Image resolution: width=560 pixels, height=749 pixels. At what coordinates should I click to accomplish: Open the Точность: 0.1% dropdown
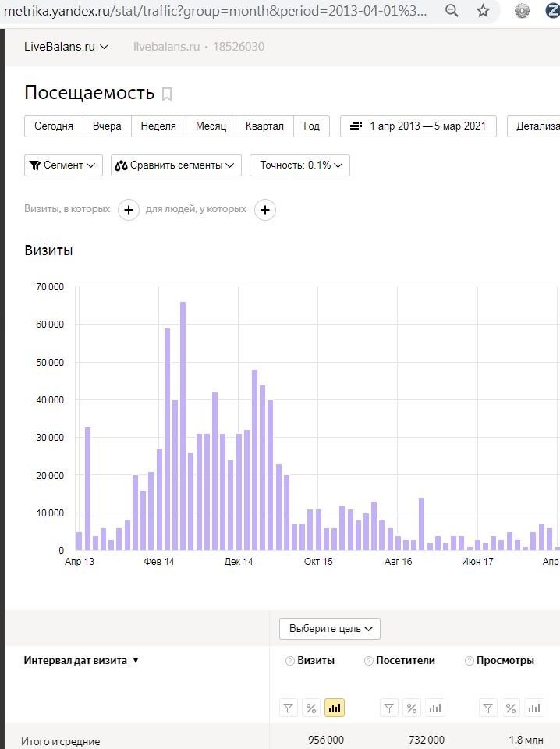[x=299, y=165]
